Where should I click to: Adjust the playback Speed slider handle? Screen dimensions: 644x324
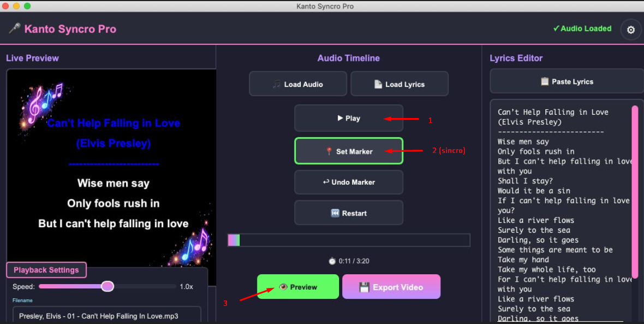[108, 286]
